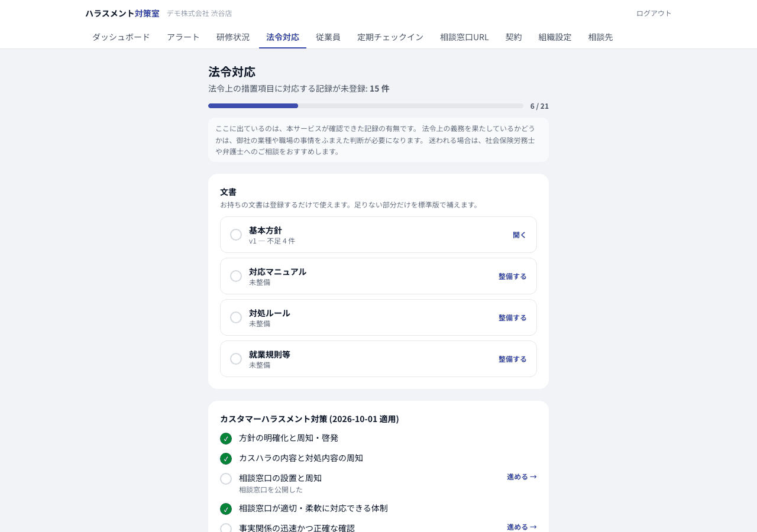
Task: Click the 相談窓口を公開した note
Action: pyautogui.click(x=271, y=489)
